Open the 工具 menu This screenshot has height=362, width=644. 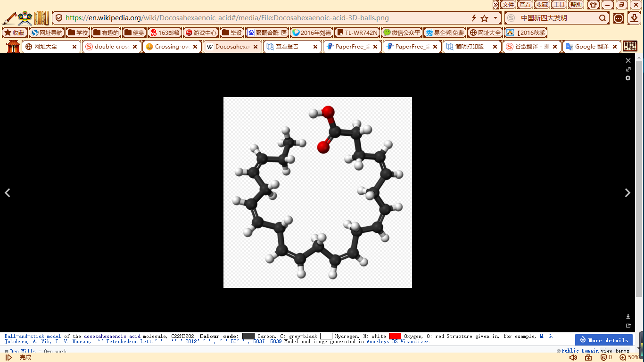point(559,5)
